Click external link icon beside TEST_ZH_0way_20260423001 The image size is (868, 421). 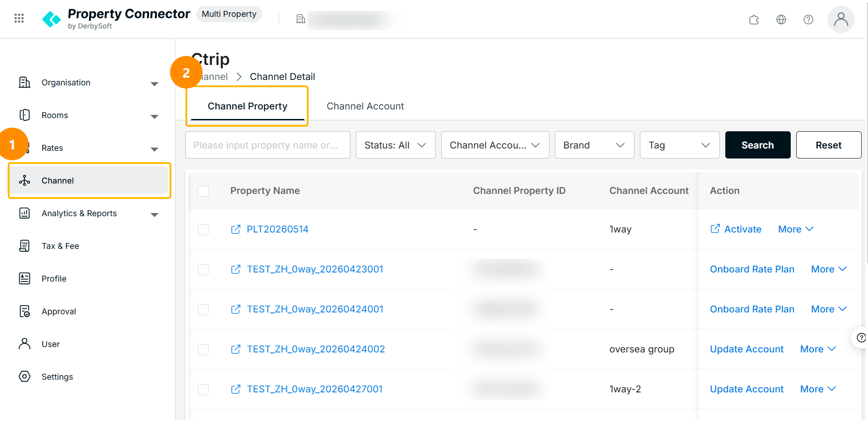[236, 269]
